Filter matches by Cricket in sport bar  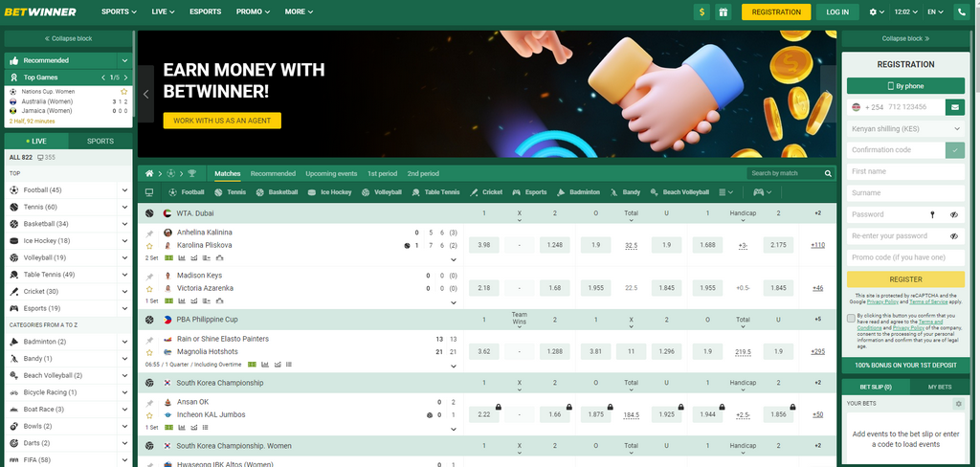click(486, 192)
